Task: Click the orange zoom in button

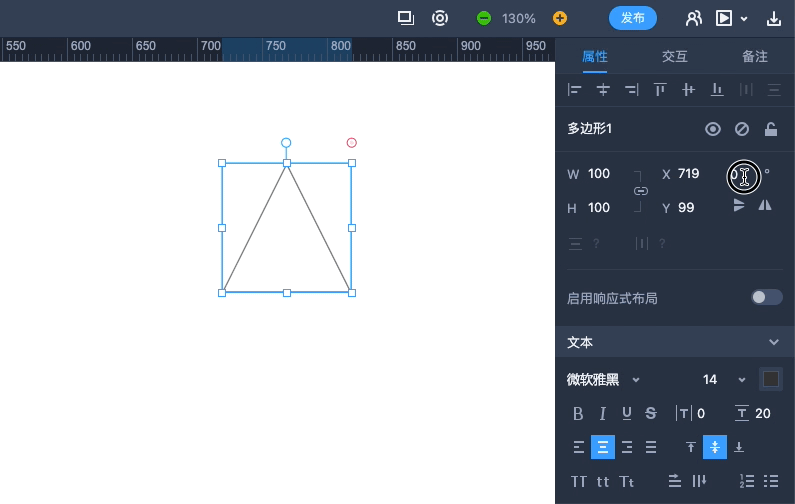Action: point(560,18)
